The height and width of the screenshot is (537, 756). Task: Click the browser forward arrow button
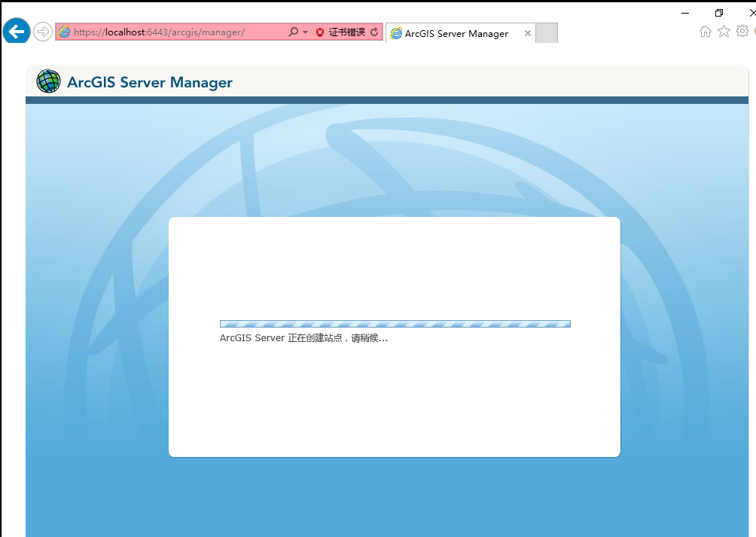(x=43, y=32)
